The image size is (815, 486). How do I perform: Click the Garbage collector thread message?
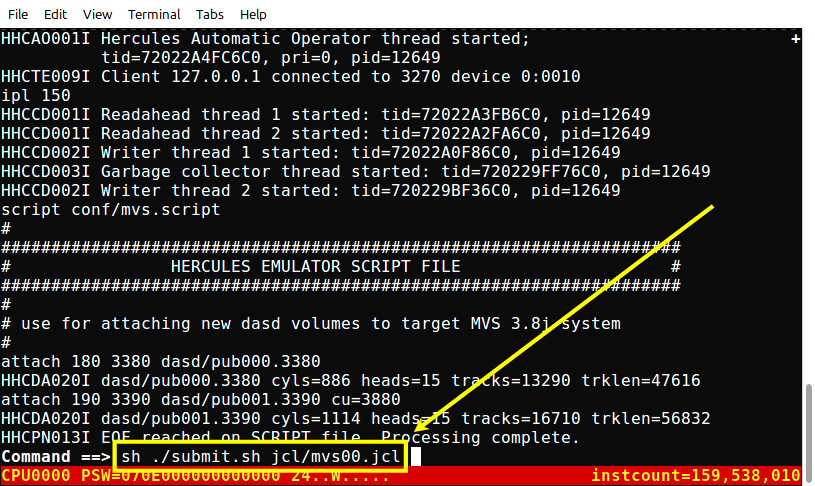[x=356, y=172]
